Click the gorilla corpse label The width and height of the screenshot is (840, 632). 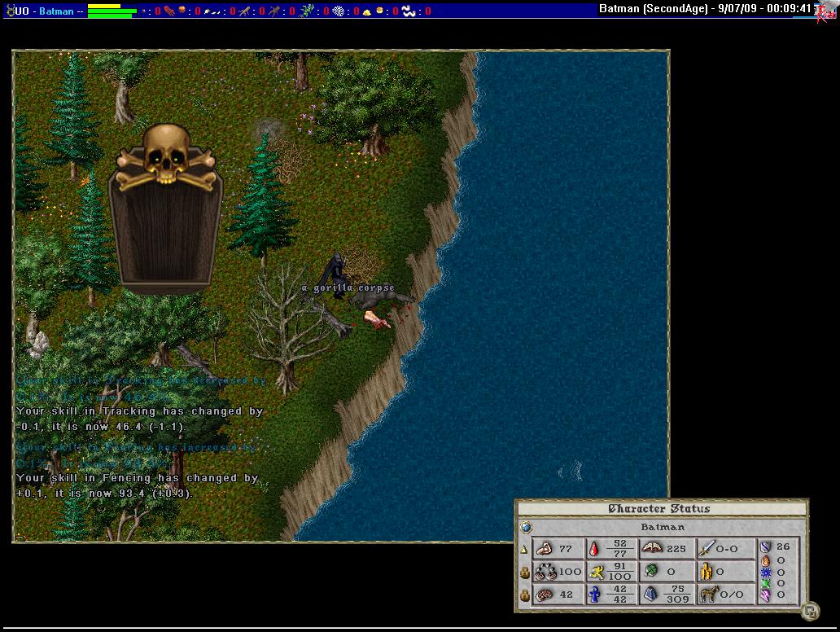348,287
